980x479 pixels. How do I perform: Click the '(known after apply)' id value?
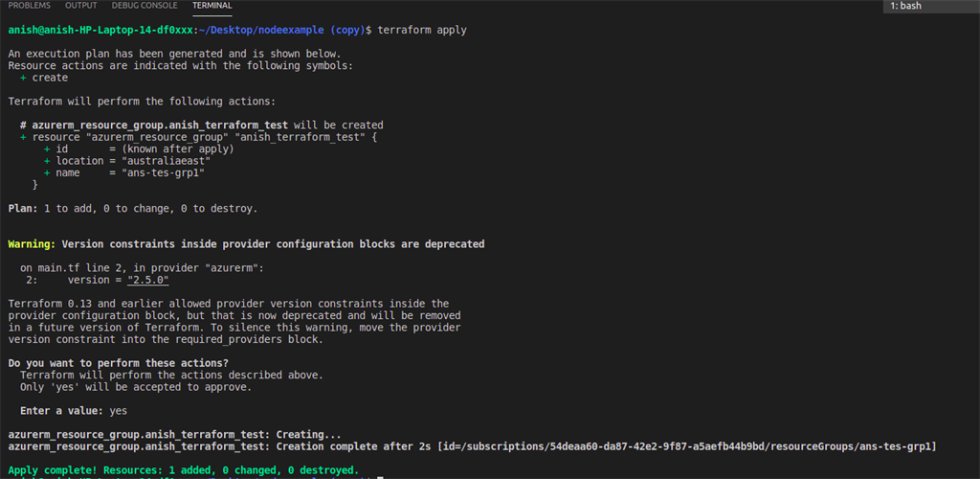click(x=177, y=149)
